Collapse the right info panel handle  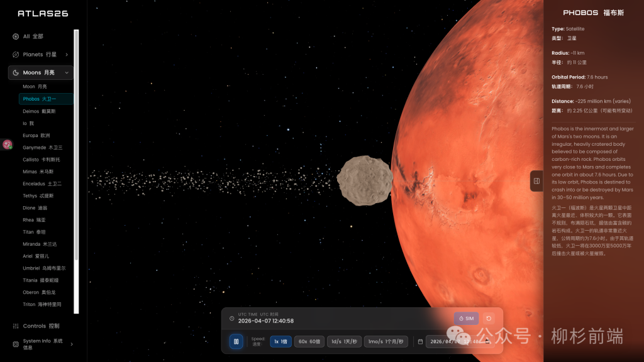click(x=536, y=181)
